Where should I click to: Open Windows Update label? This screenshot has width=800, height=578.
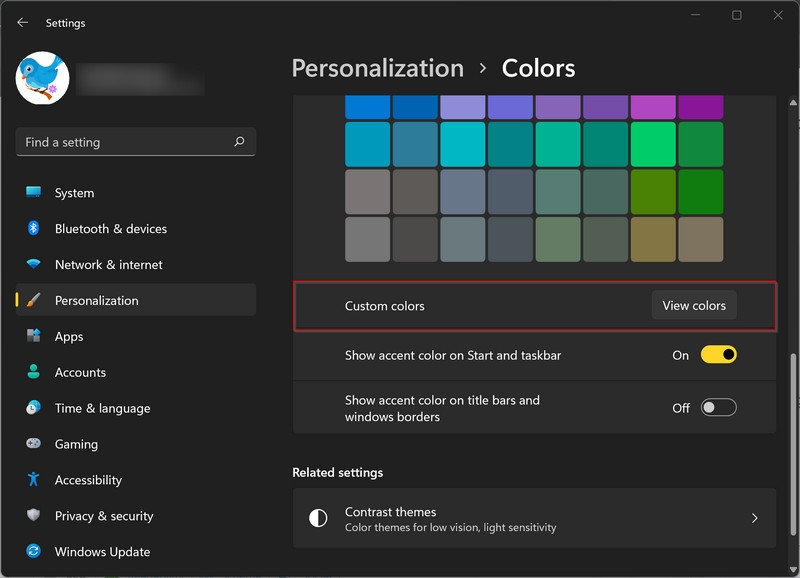(103, 551)
